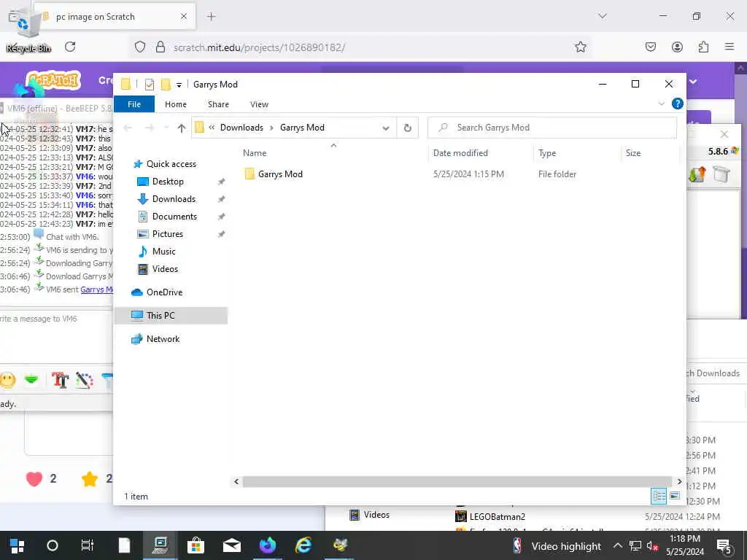Click the Forward navigation arrow in Explorer
The image size is (747, 560).
[x=149, y=128]
